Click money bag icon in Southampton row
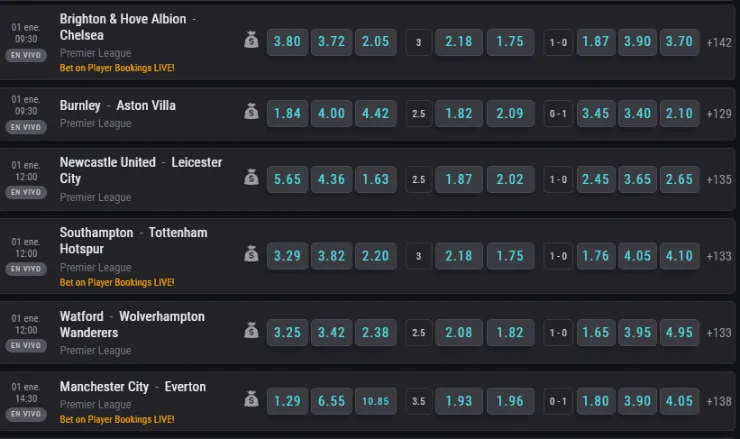The width and height of the screenshot is (740, 439). (x=251, y=255)
